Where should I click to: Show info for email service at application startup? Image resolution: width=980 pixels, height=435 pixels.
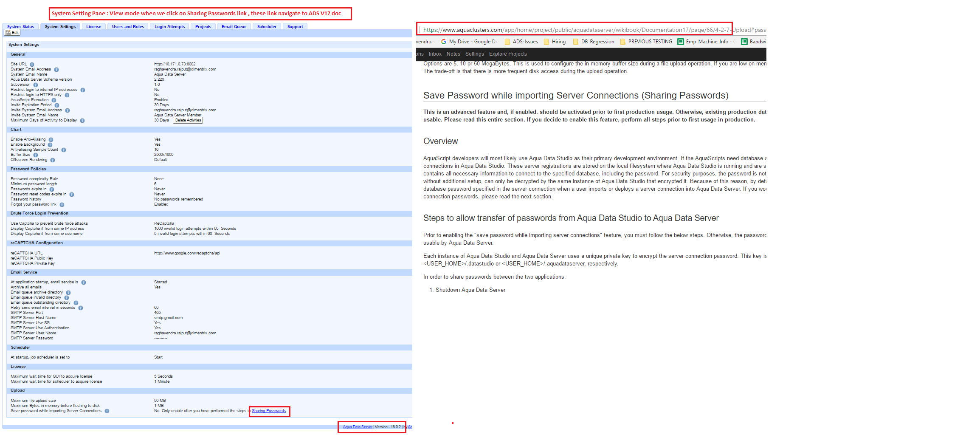point(84,282)
